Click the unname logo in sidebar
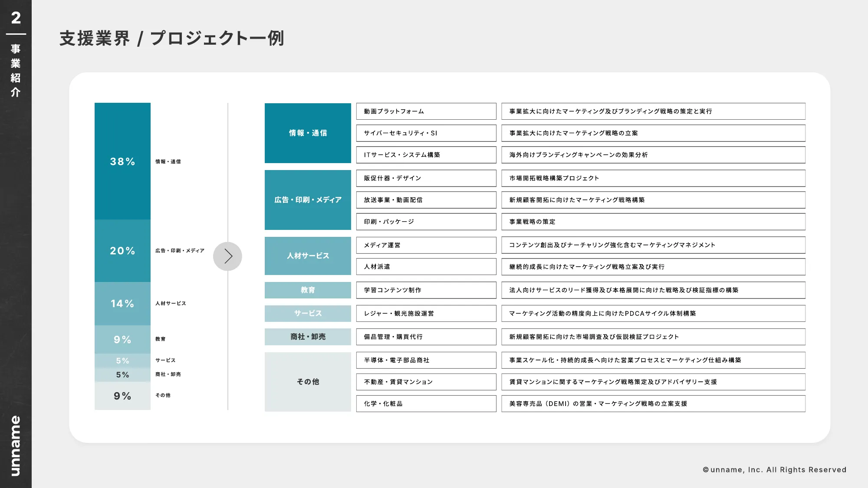Viewport: 868px width, 488px height. click(15, 446)
